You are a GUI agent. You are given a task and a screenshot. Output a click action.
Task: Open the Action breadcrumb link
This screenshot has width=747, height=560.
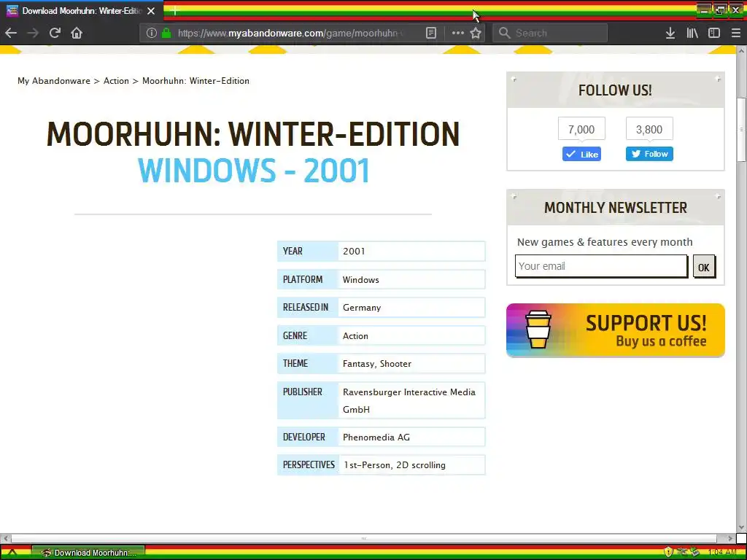(116, 81)
